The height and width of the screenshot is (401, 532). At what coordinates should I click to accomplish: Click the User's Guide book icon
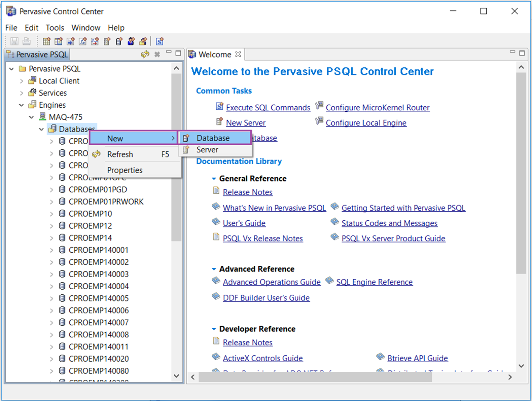[216, 221]
